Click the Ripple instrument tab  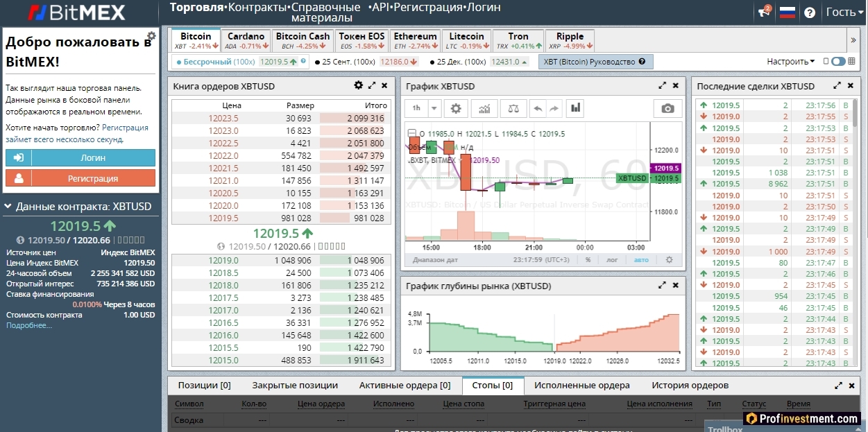coord(570,41)
